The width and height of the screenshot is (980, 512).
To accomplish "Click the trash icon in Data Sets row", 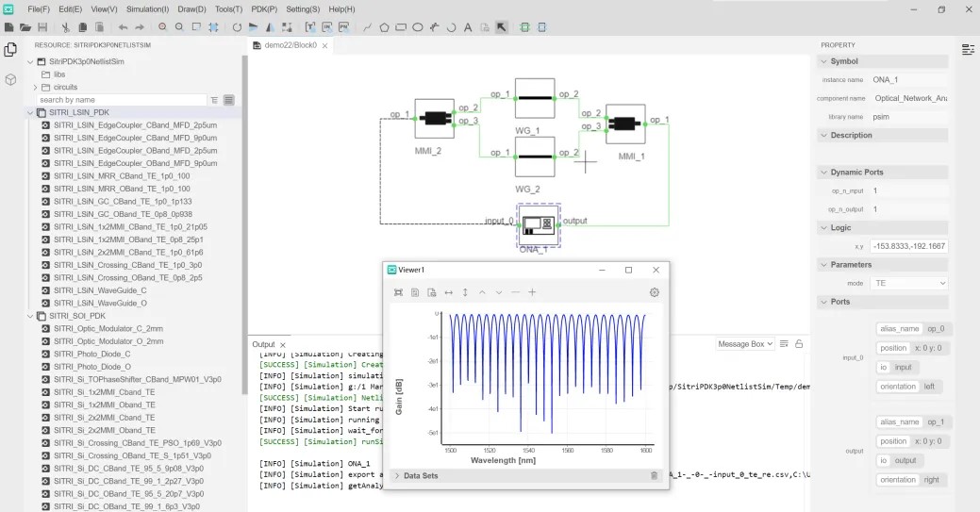I will click(x=654, y=476).
